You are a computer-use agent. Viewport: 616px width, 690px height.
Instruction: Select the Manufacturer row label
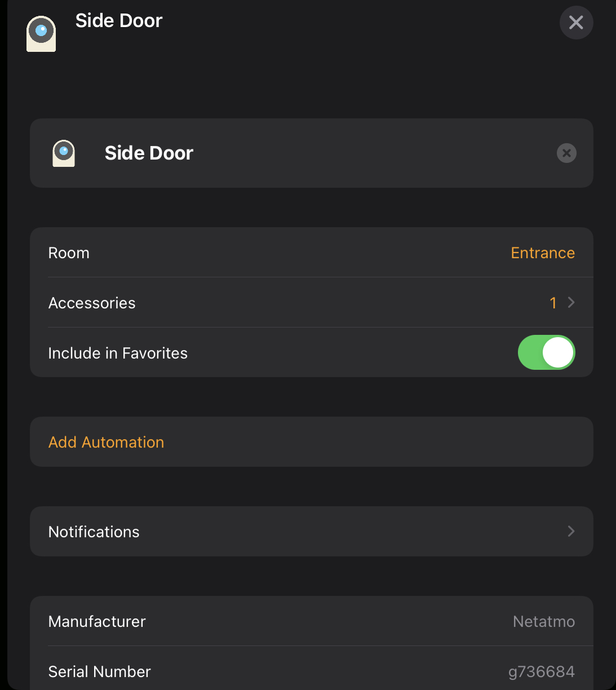click(x=97, y=622)
